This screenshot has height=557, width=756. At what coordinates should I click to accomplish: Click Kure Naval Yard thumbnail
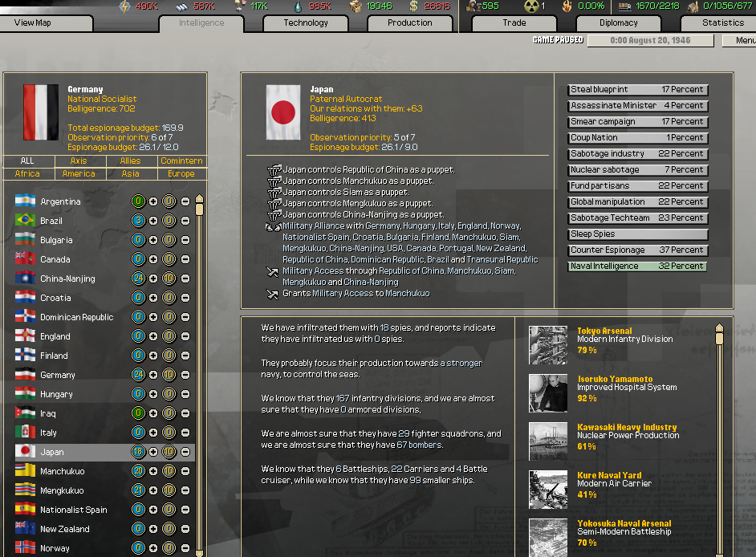coord(548,490)
